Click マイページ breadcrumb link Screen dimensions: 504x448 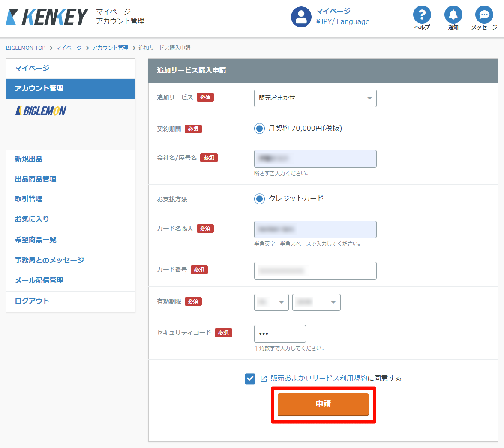(69, 48)
